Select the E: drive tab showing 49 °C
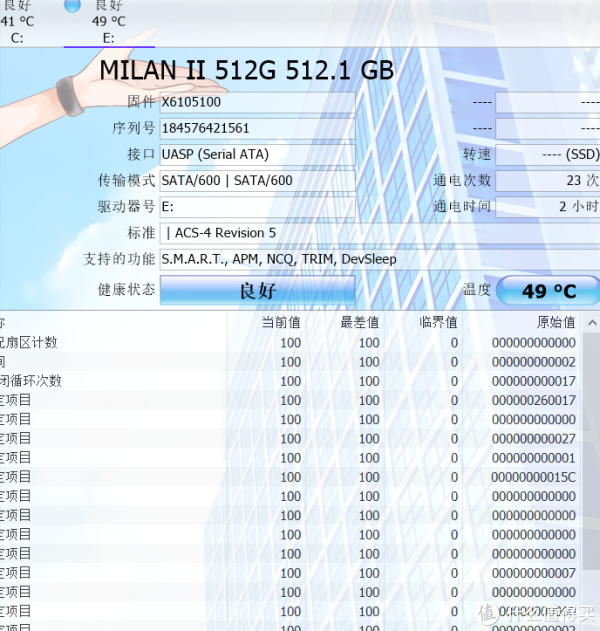This screenshot has height=631, width=600. (x=109, y=22)
